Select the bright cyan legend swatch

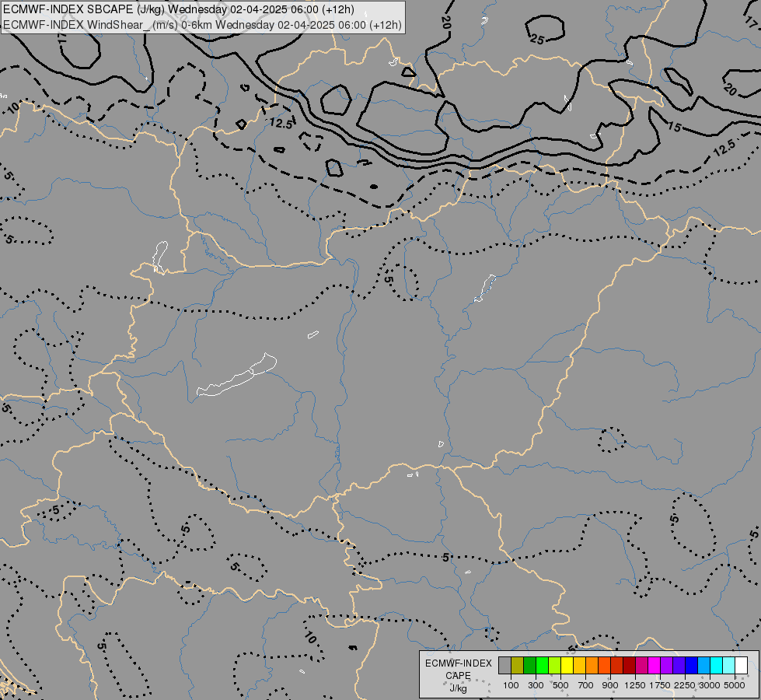pyautogui.click(x=717, y=665)
